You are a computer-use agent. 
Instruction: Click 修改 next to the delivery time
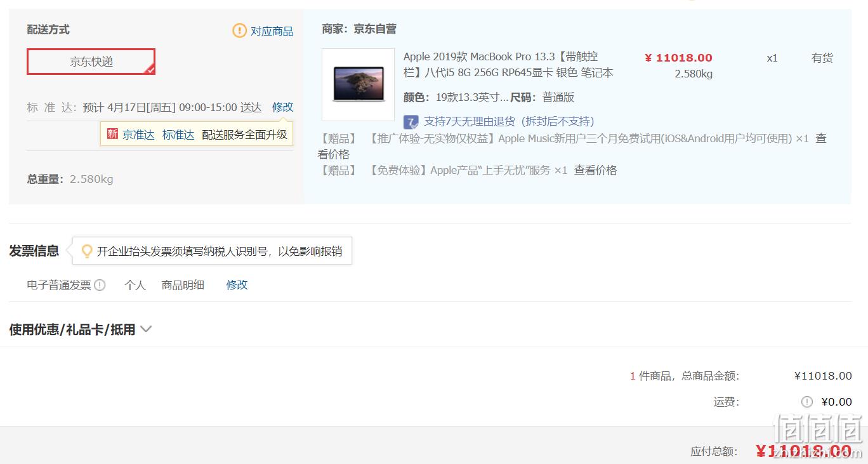coord(283,107)
